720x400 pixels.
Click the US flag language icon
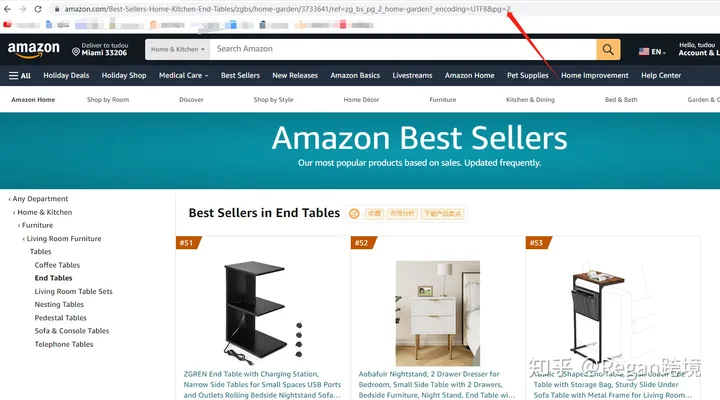(644, 51)
